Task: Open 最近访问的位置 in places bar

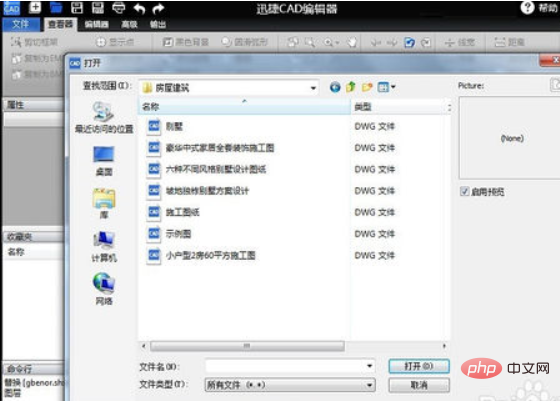Action: coord(104,117)
